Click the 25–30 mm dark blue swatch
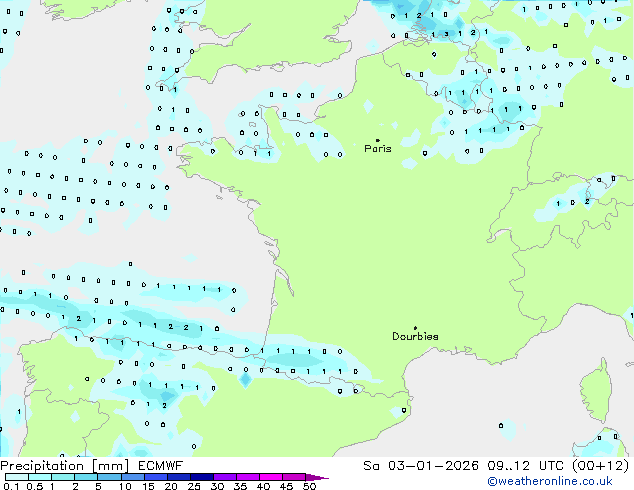 point(201,477)
